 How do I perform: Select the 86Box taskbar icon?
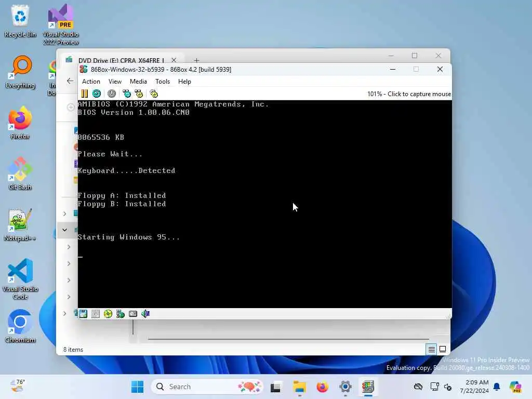click(368, 387)
